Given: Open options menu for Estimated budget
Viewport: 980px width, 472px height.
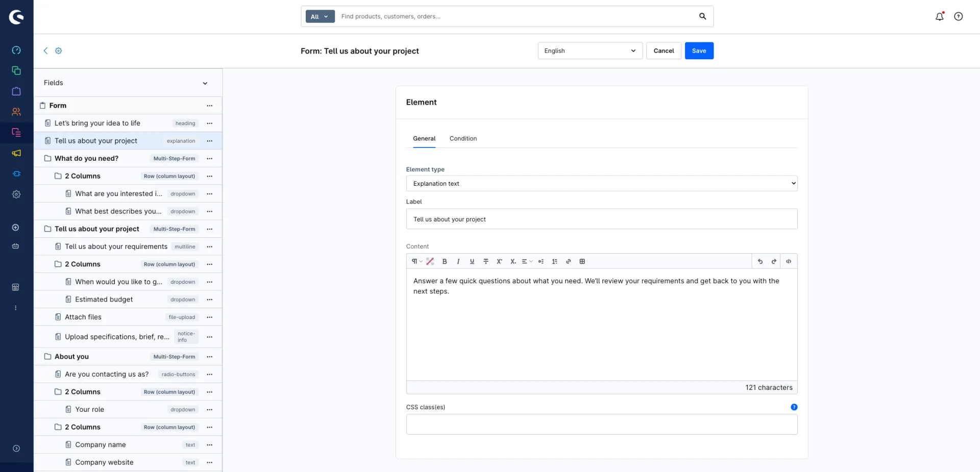Looking at the screenshot, I should click(210, 300).
